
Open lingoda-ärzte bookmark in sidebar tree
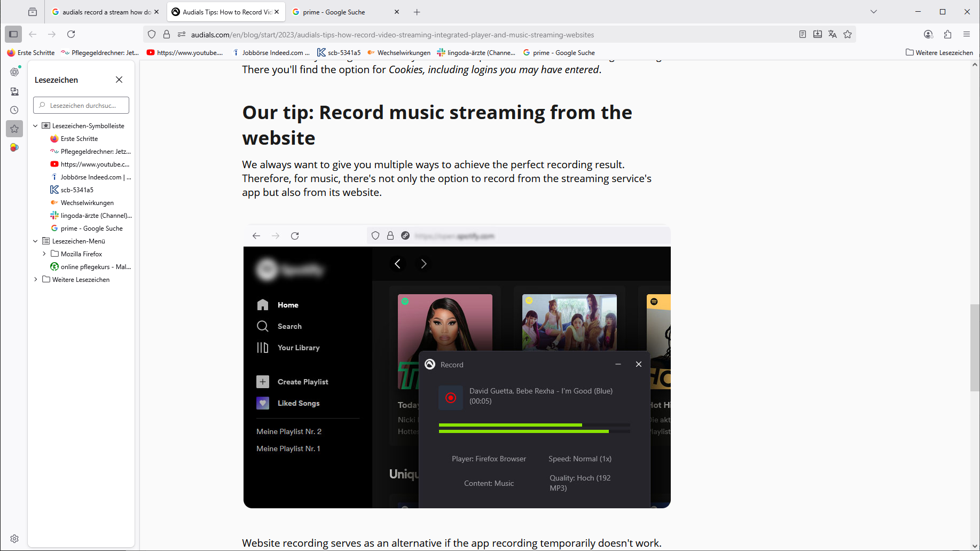coord(91,216)
